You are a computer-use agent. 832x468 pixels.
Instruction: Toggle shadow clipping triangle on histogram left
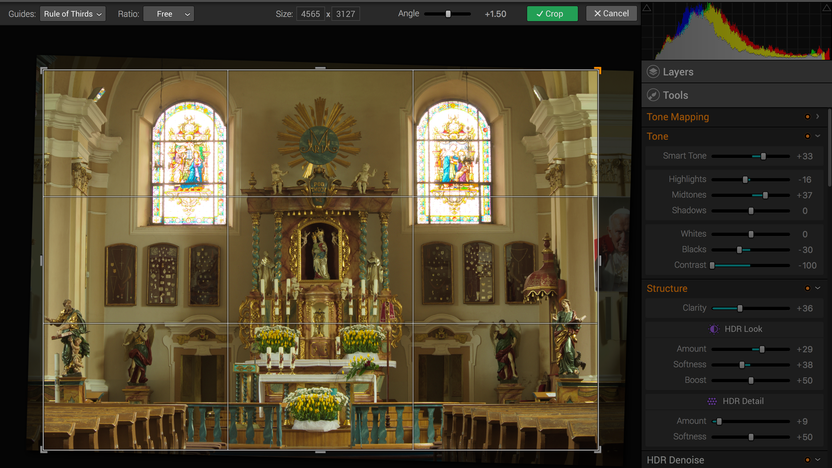(647, 7)
